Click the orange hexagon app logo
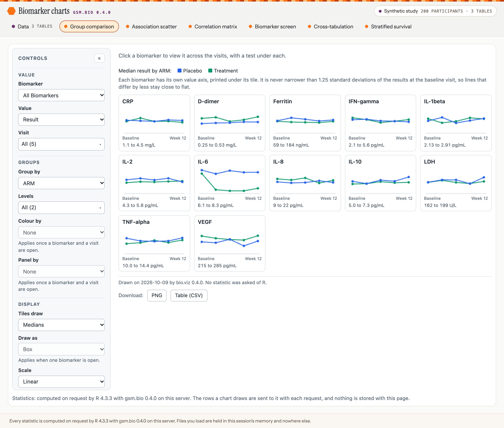The height and width of the screenshot is (428, 504). tap(11, 11)
